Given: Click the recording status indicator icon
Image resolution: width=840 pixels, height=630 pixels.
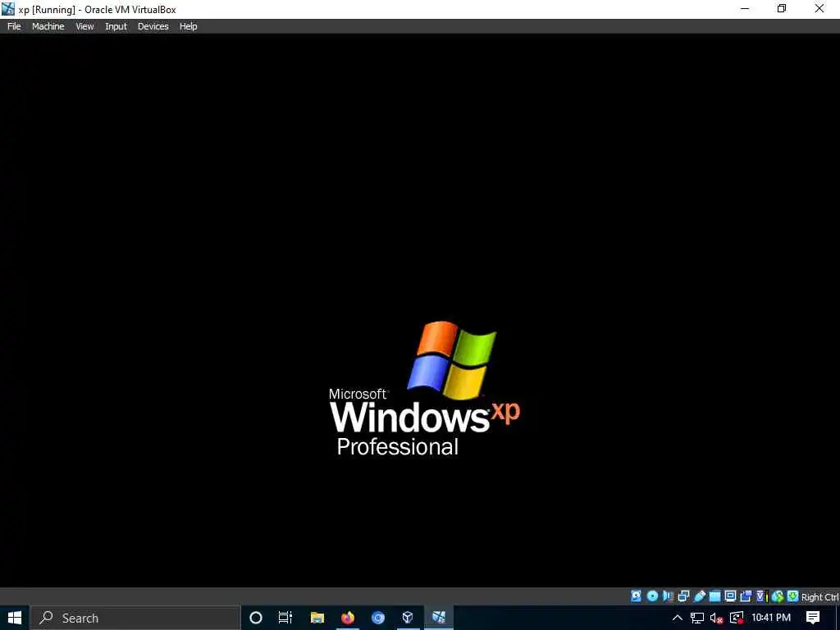Looking at the screenshot, I should pyautogui.click(x=746, y=596).
